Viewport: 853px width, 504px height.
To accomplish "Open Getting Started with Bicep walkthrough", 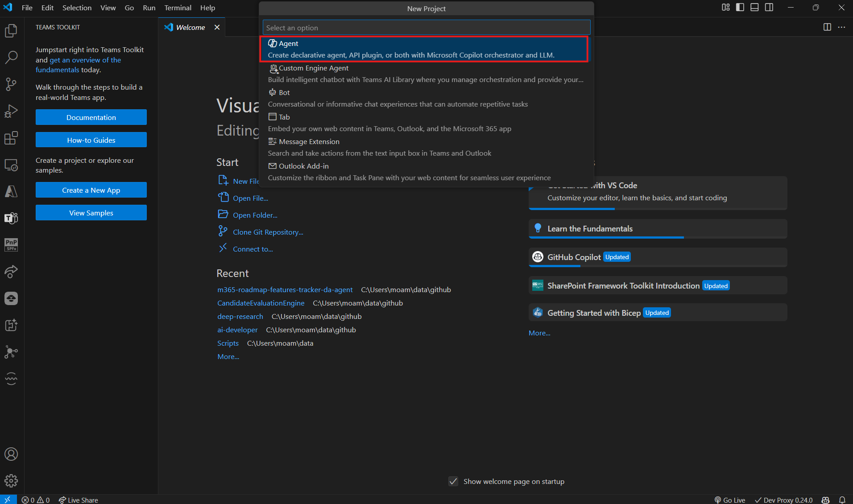I will [x=658, y=313].
